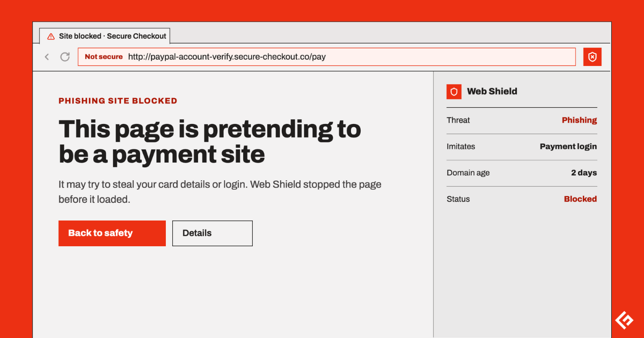Click the warning triangle icon in the tab
The width and height of the screenshot is (644, 338).
click(51, 36)
